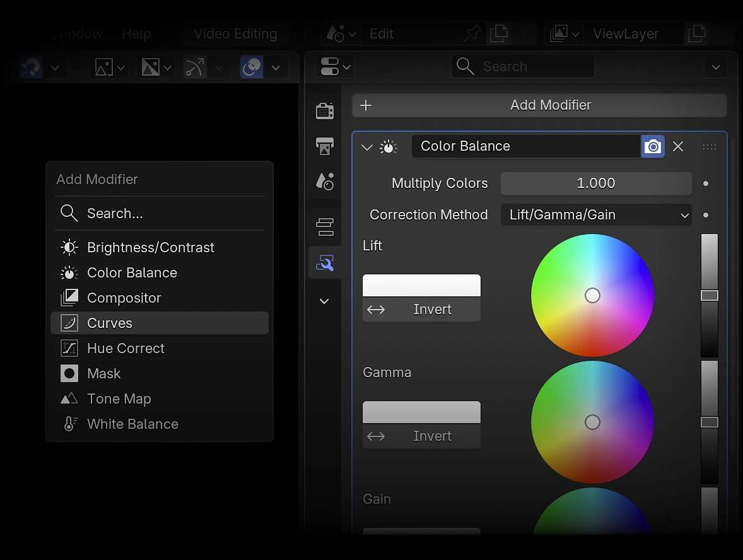The width and height of the screenshot is (743, 560).
Task: Click the camera icon at top of sidebar
Action: (324, 110)
